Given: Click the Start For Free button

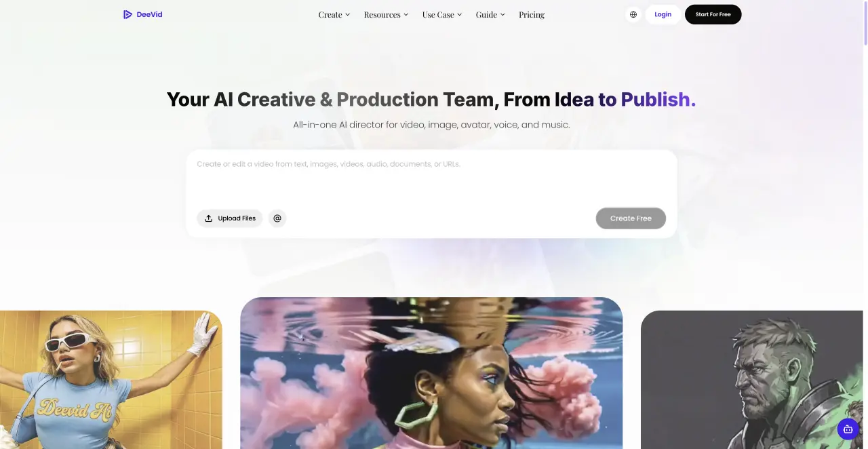Looking at the screenshot, I should click(713, 14).
